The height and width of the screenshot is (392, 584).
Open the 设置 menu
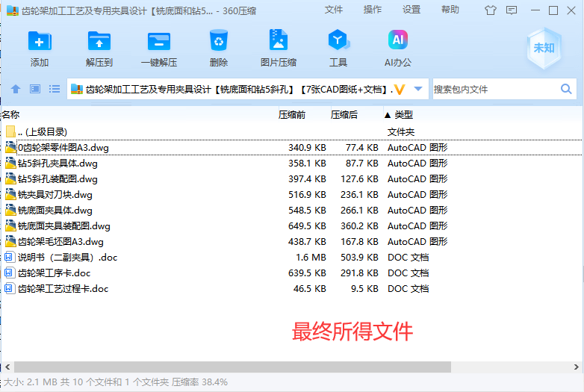click(411, 10)
